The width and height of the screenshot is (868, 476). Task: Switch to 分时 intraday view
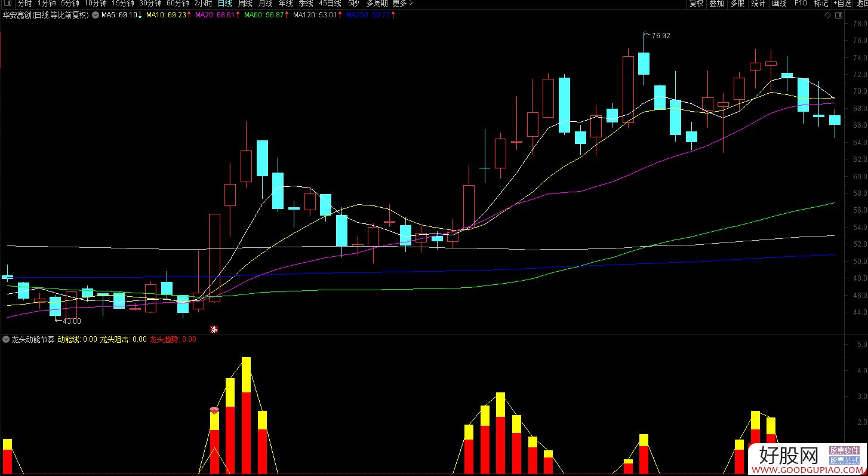click(24, 4)
